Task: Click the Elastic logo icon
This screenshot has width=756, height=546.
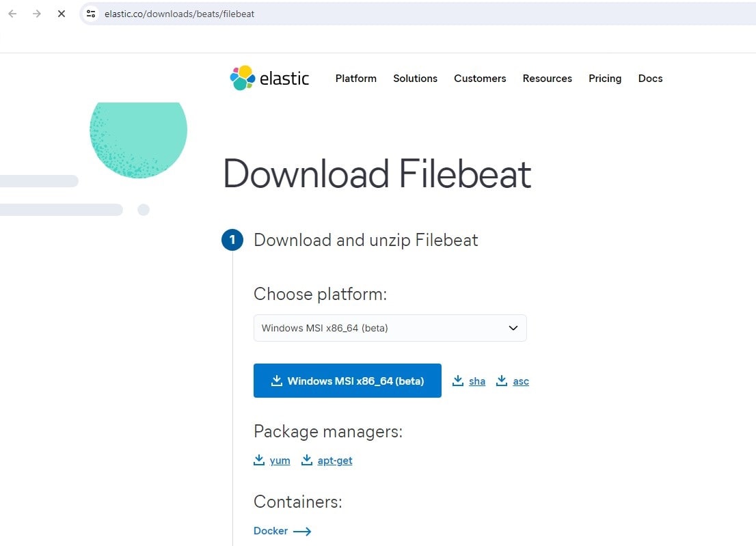Action: (243, 78)
